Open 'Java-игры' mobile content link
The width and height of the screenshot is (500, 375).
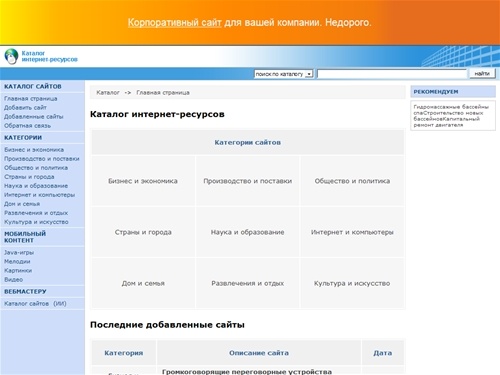pos(19,252)
